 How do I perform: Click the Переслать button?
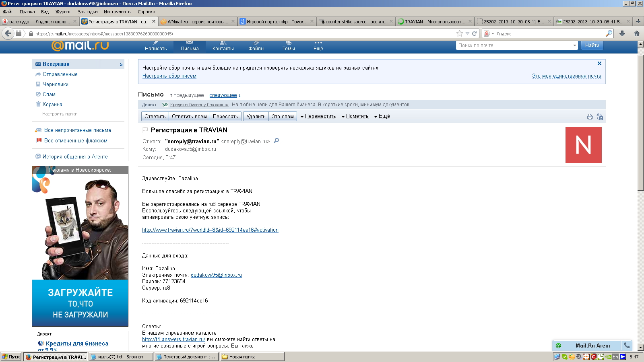pyautogui.click(x=225, y=117)
